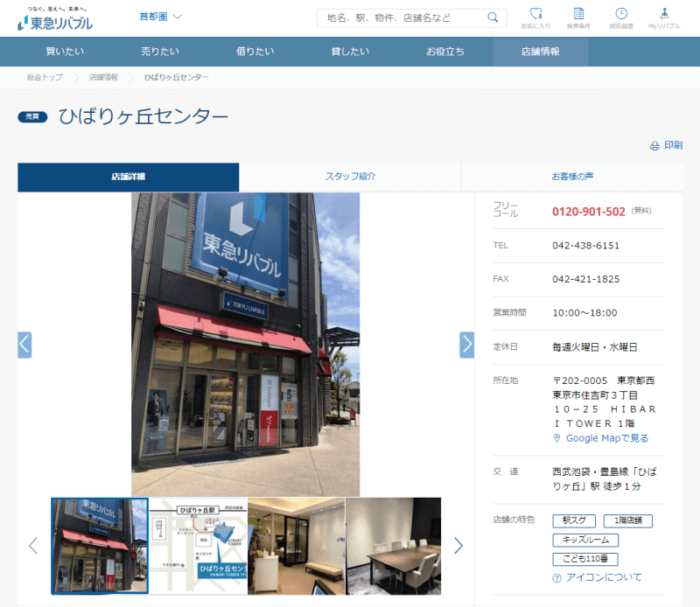700x607 pixels.
Task: Click the 1階店舗 feature tag
Action: coord(628,521)
